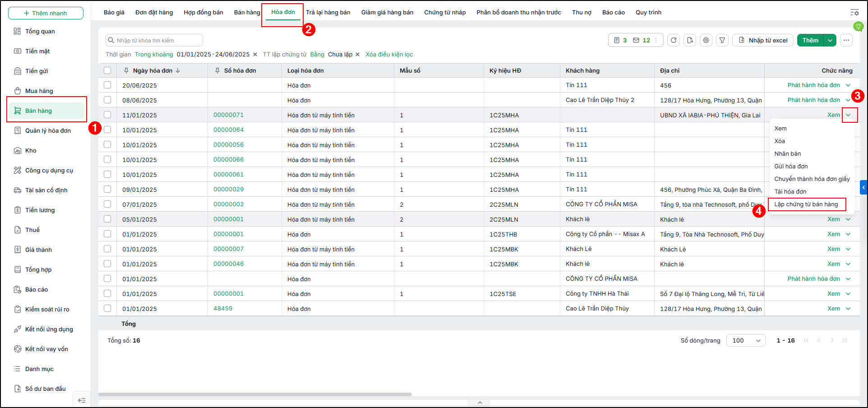Image resolution: width=868 pixels, height=408 pixels.
Task: Open Kết nối vay vốn
Action: [x=46, y=349]
